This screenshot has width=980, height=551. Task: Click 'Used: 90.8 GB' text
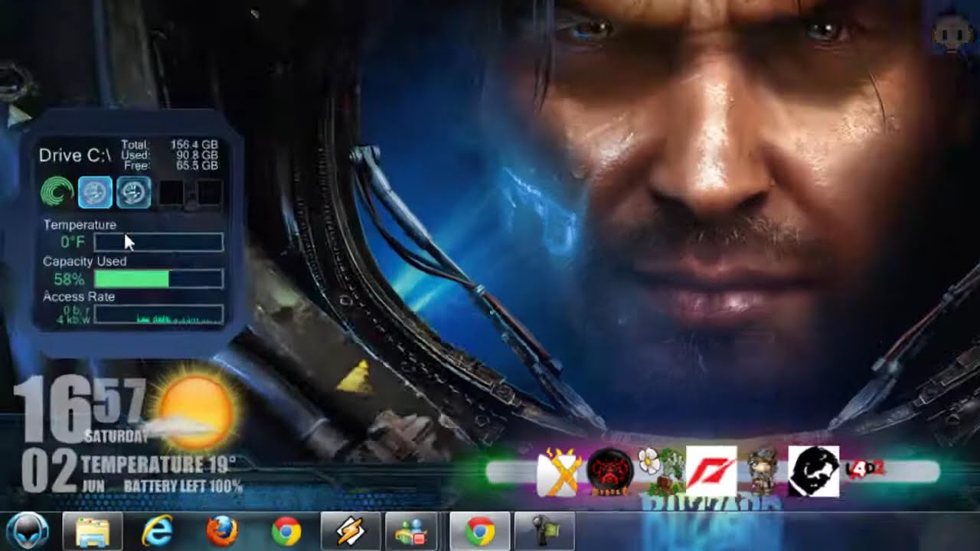pos(170,155)
